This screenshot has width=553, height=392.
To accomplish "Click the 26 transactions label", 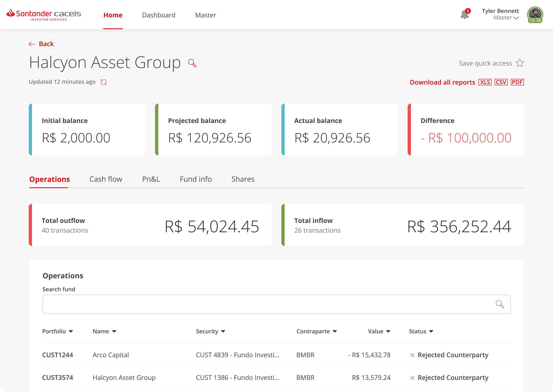I will [x=317, y=231].
